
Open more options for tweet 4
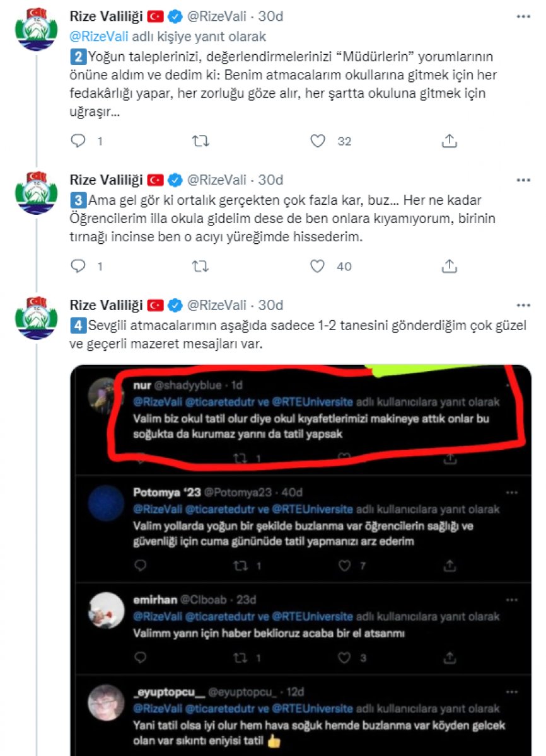pyautogui.click(x=523, y=305)
